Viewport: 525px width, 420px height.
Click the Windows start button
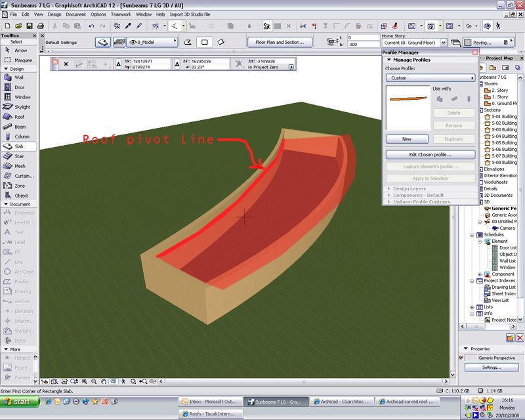(20, 402)
